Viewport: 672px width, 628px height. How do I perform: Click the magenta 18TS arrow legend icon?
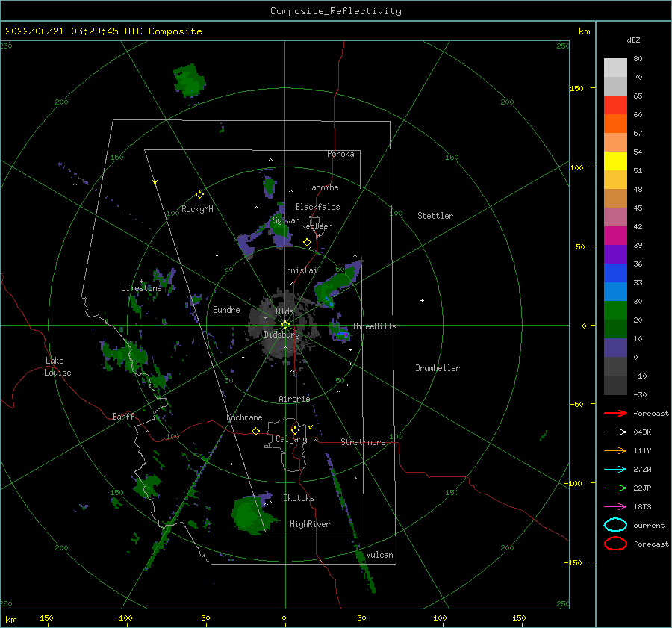pyautogui.click(x=615, y=507)
